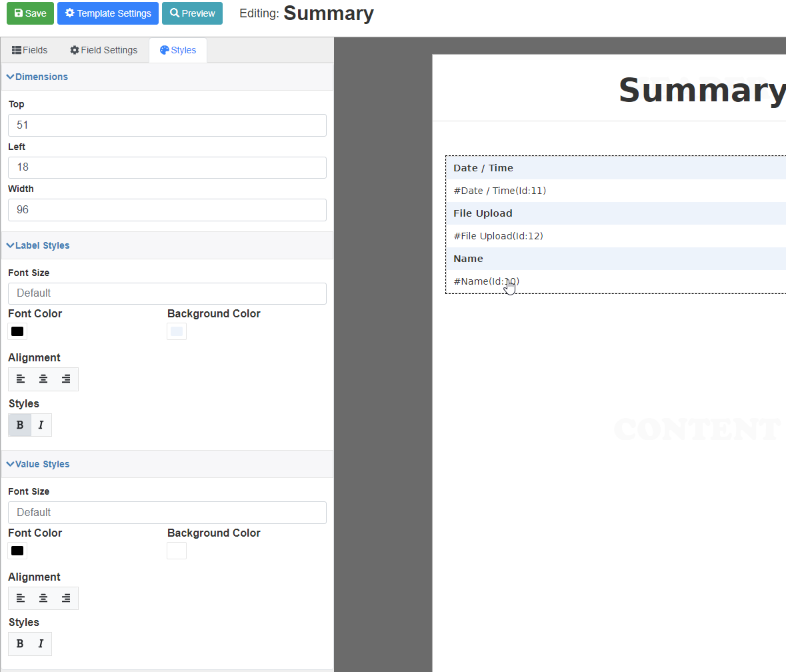
Task: Center-align value text
Action: tap(43, 598)
